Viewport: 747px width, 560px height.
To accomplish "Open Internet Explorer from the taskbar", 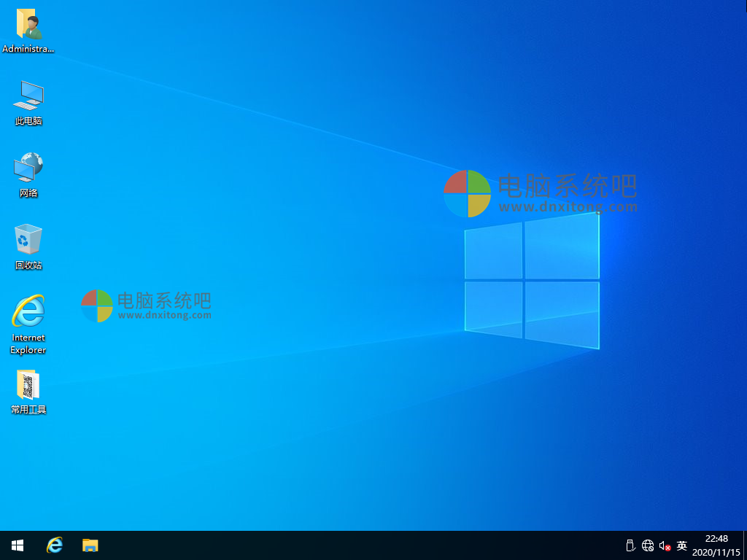I will [54, 545].
